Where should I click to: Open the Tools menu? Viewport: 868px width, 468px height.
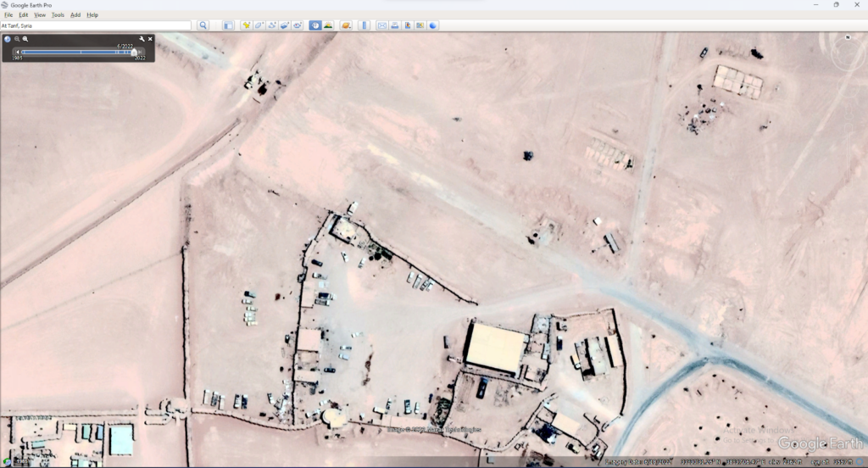[x=58, y=15]
